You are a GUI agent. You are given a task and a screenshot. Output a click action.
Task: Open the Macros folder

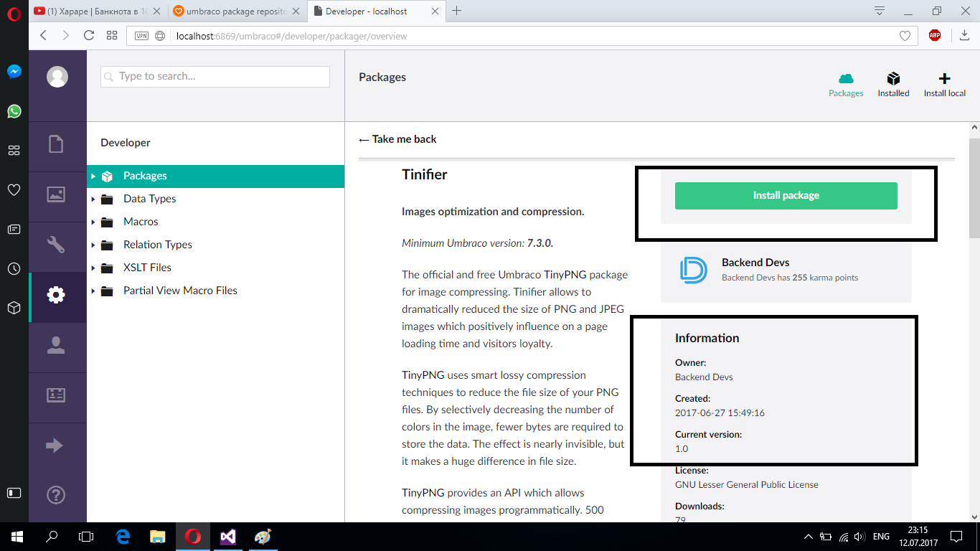pos(141,222)
